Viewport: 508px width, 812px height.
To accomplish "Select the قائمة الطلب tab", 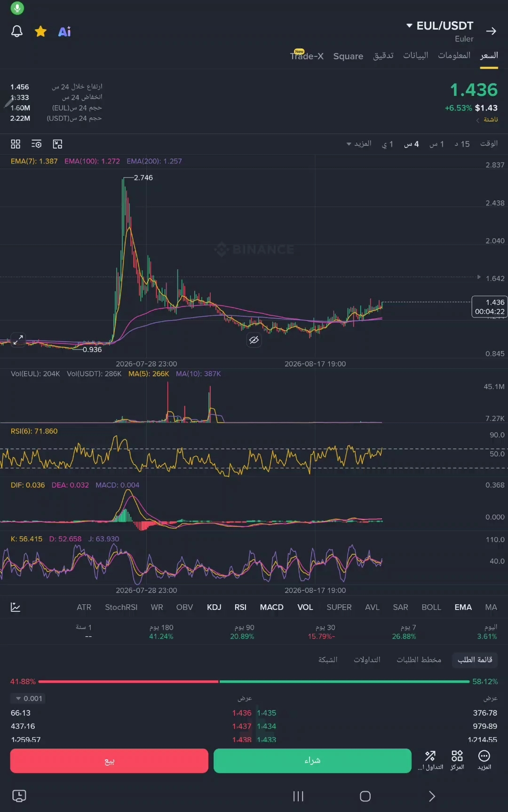I will 475,660.
